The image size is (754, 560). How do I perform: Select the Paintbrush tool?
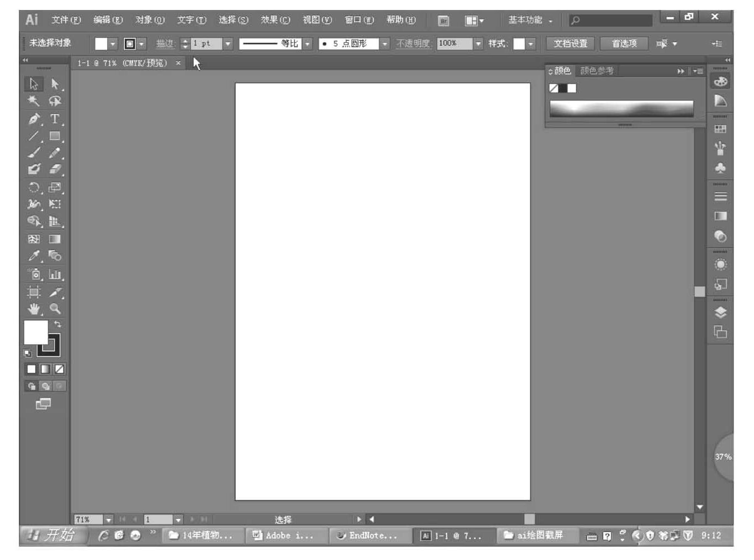click(34, 153)
